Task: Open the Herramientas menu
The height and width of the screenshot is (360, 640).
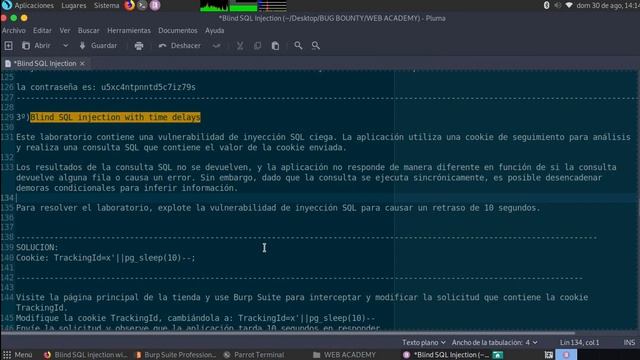Action: pos(129,31)
